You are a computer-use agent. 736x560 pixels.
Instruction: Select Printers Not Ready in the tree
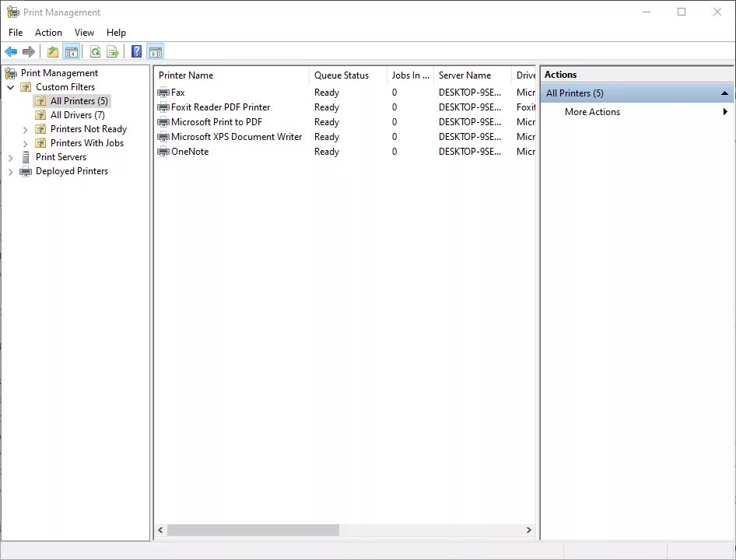[x=89, y=129]
